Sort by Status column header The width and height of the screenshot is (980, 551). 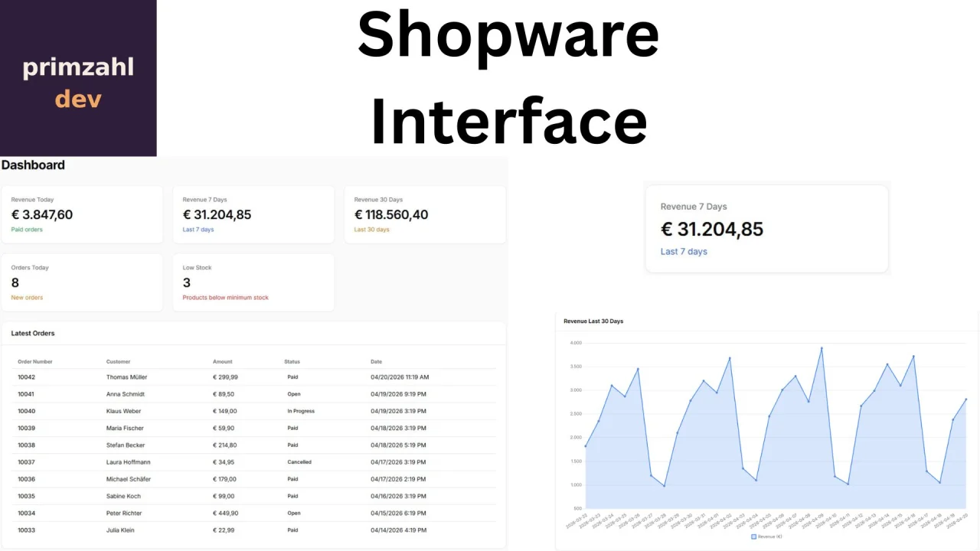click(292, 362)
